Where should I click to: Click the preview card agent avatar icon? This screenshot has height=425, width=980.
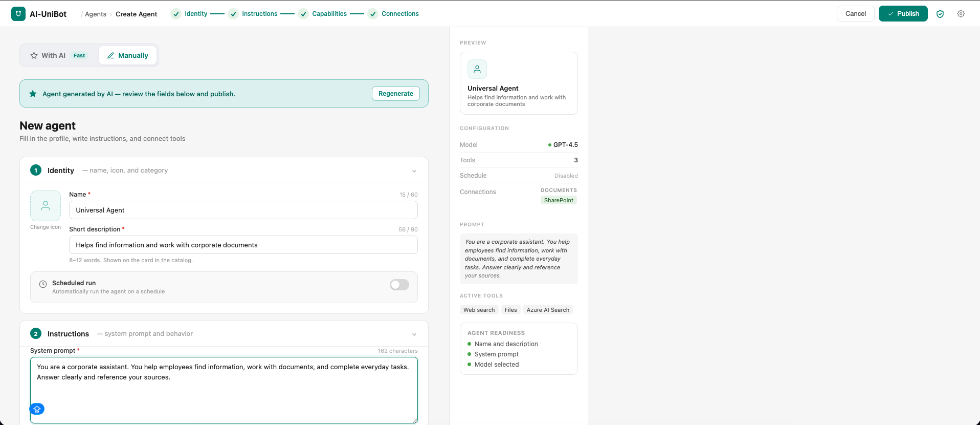click(477, 69)
